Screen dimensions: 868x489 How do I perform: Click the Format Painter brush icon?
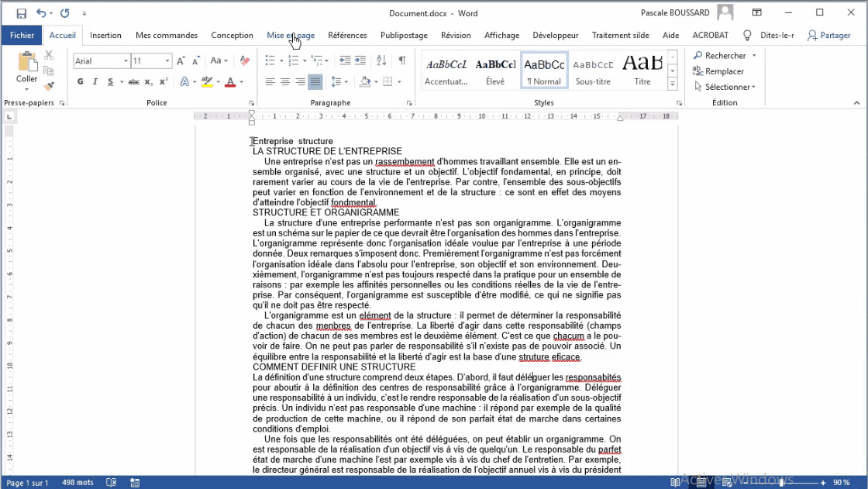(49, 86)
